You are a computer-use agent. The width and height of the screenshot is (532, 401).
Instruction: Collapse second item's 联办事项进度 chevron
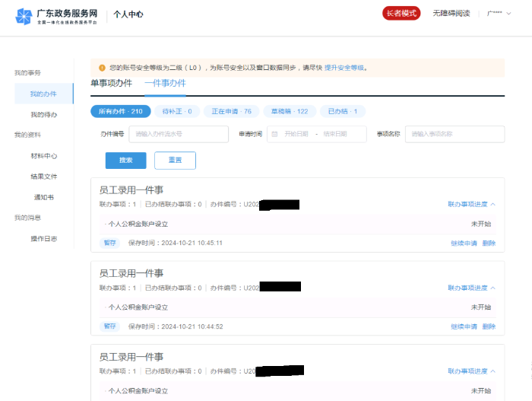pos(493,288)
